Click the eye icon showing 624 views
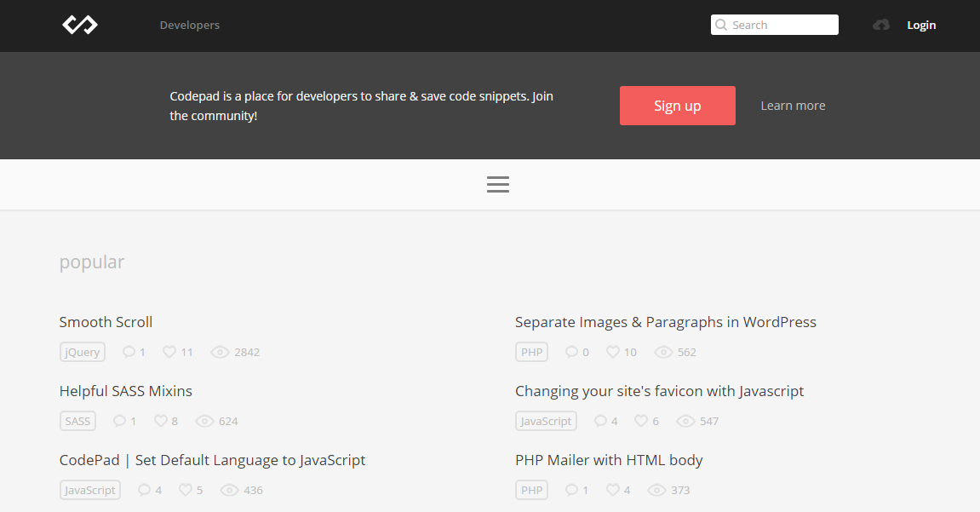980x512 pixels. pos(205,421)
